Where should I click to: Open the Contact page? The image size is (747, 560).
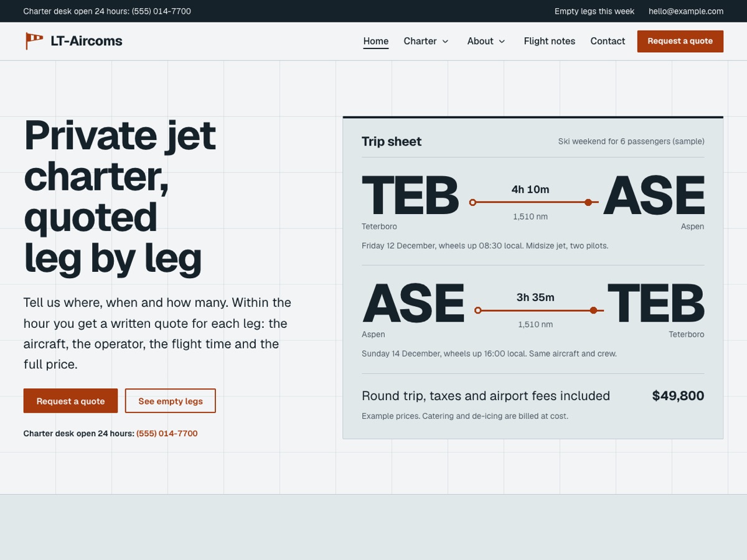click(x=608, y=41)
